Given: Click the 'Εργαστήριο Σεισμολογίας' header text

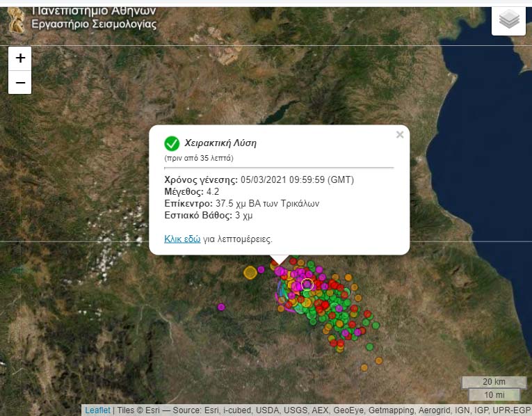Looking at the screenshot, I should [94, 24].
